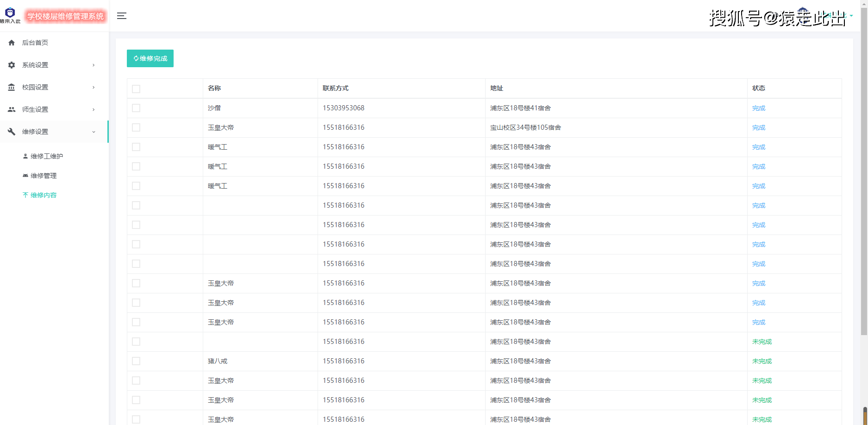Screen dimensions: 868x425
Task: Click the 名称 column header
Action: tap(214, 88)
